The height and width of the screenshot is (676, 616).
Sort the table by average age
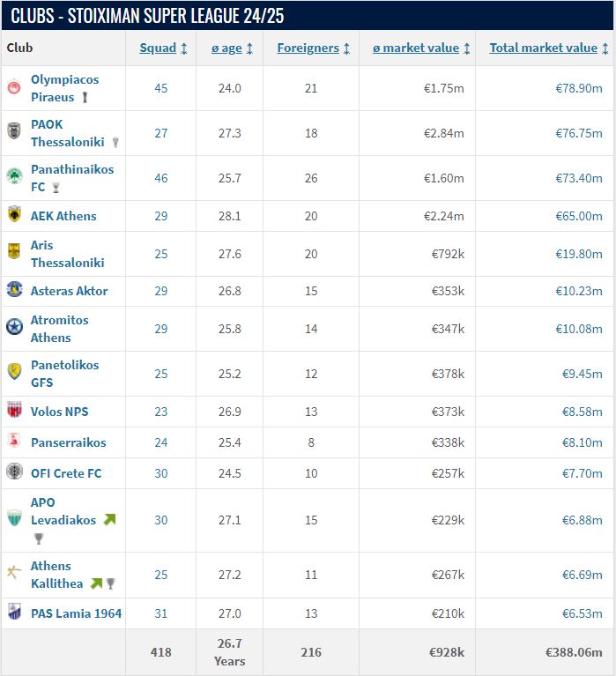click(232, 48)
